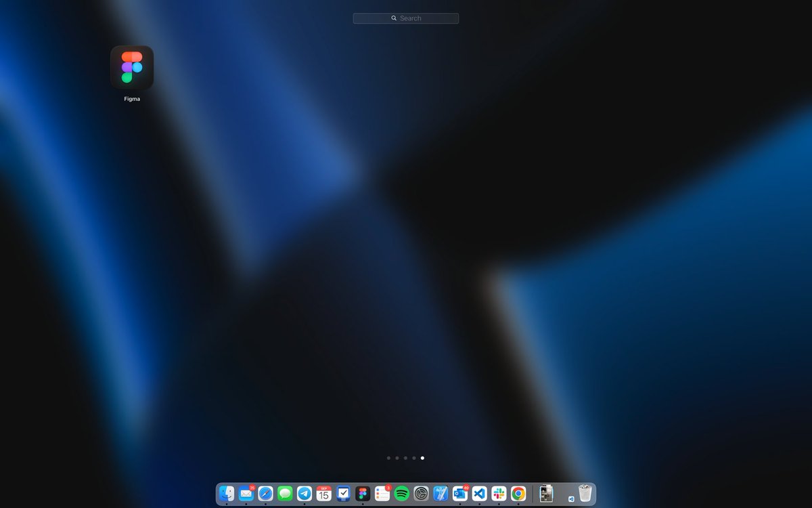
Task: Open Figma from the Dock
Action: [363, 493]
